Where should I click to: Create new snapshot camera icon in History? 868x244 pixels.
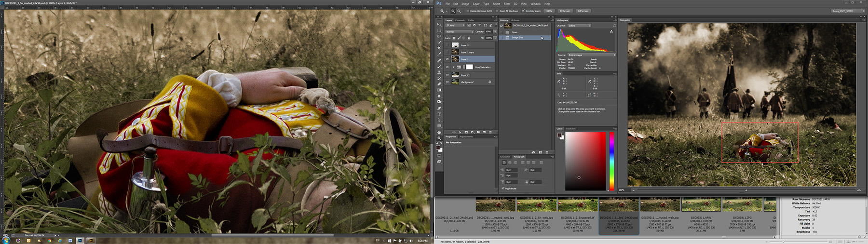pyautogui.click(x=540, y=152)
